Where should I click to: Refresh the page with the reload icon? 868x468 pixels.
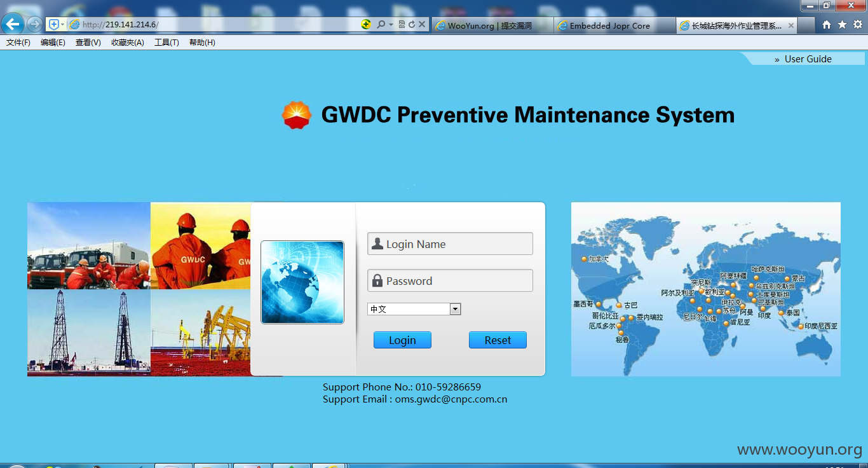point(412,24)
